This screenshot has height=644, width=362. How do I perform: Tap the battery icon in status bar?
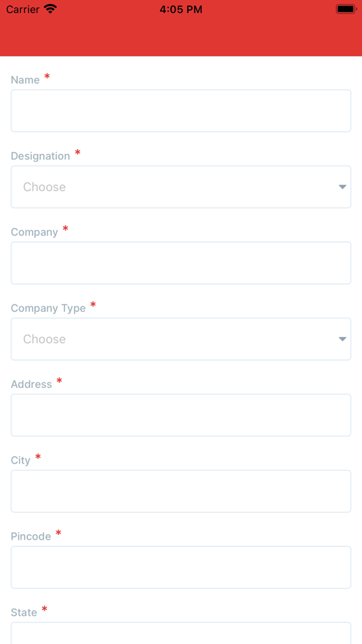click(x=346, y=9)
